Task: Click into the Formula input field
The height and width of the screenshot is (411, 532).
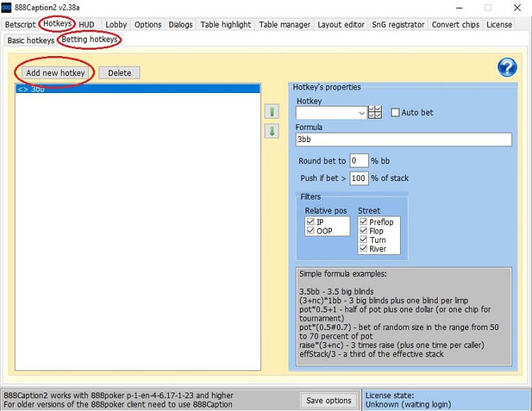Action: tap(403, 140)
